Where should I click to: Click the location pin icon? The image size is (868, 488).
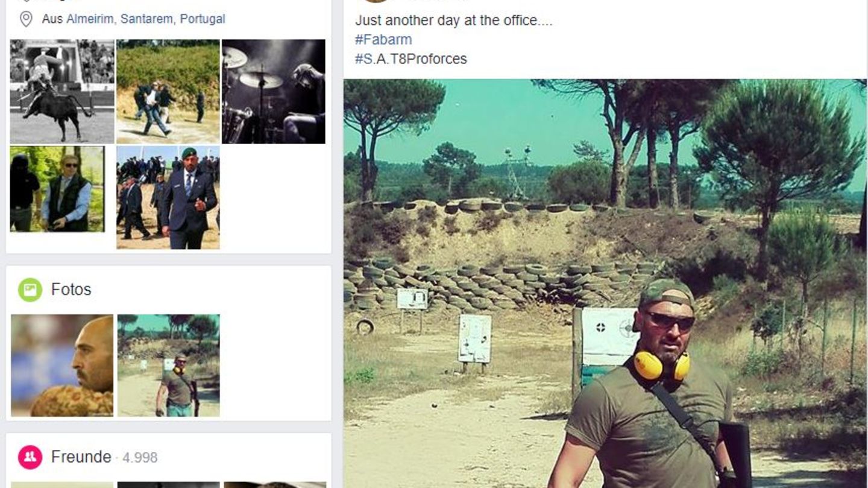click(x=26, y=19)
